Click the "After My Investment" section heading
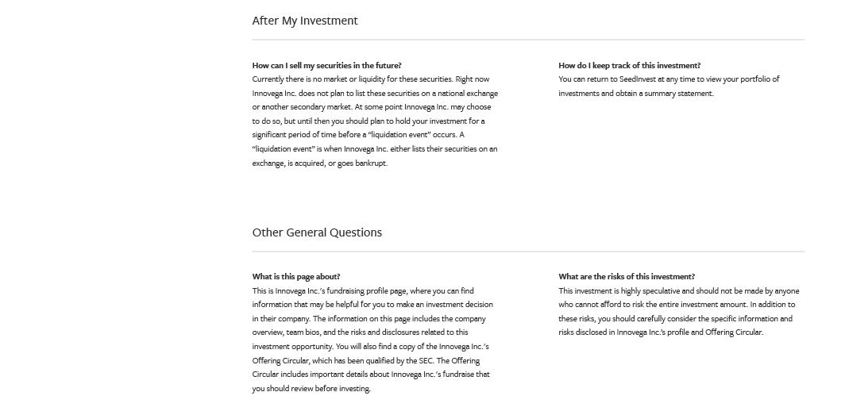The width and height of the screenshot is (868, 415). point(305,21)
